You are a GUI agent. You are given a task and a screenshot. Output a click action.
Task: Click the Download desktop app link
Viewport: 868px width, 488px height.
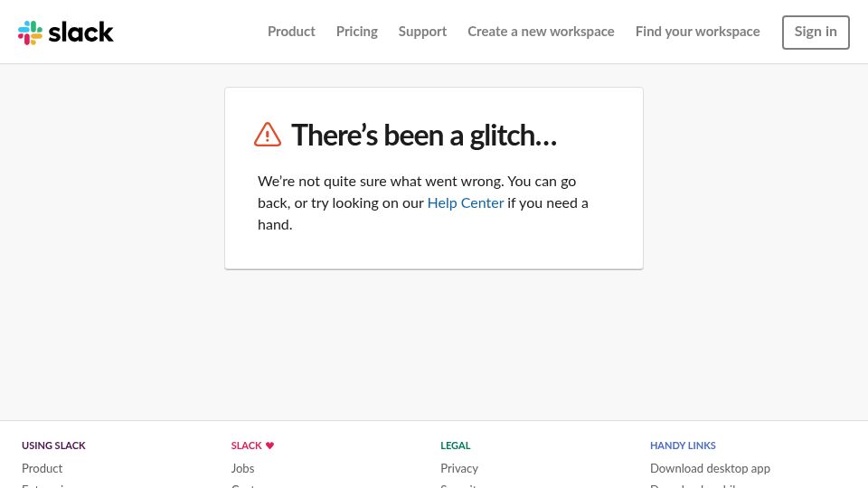click(x=711, y=468)
